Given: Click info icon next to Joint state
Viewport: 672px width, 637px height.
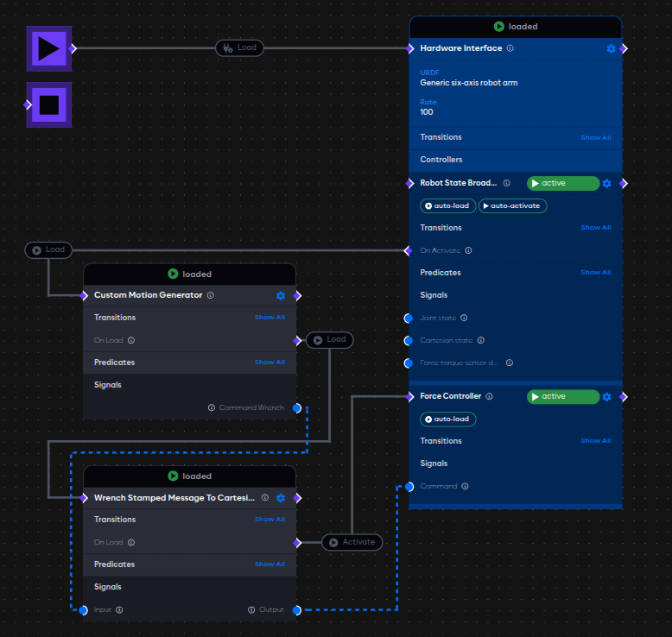Looking at the screenshot, I should (x=464, y=318).
